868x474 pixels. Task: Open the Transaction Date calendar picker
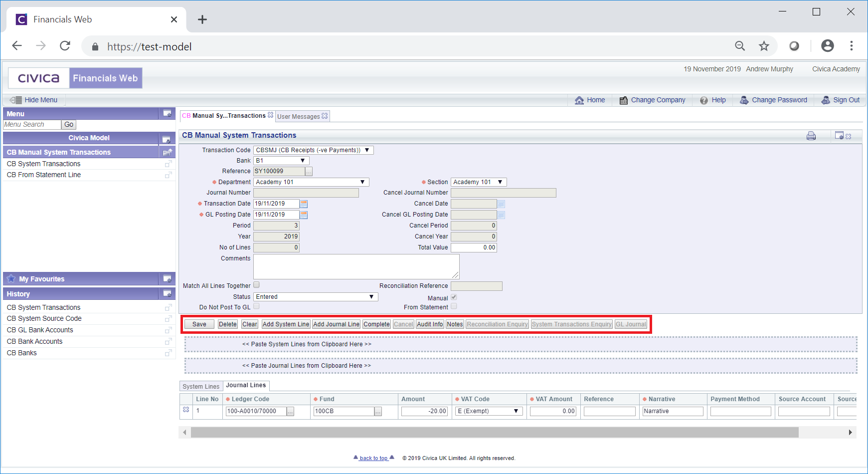click(304, 204)
